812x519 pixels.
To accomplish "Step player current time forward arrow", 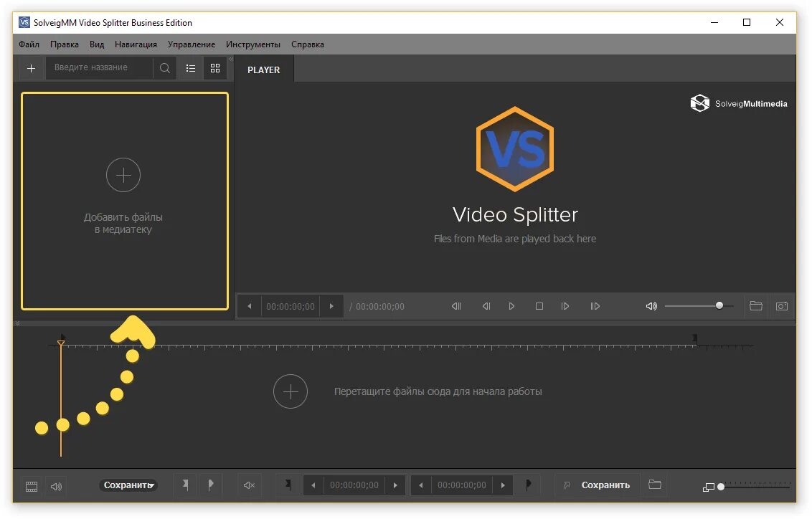I will [x=331, y=306].
